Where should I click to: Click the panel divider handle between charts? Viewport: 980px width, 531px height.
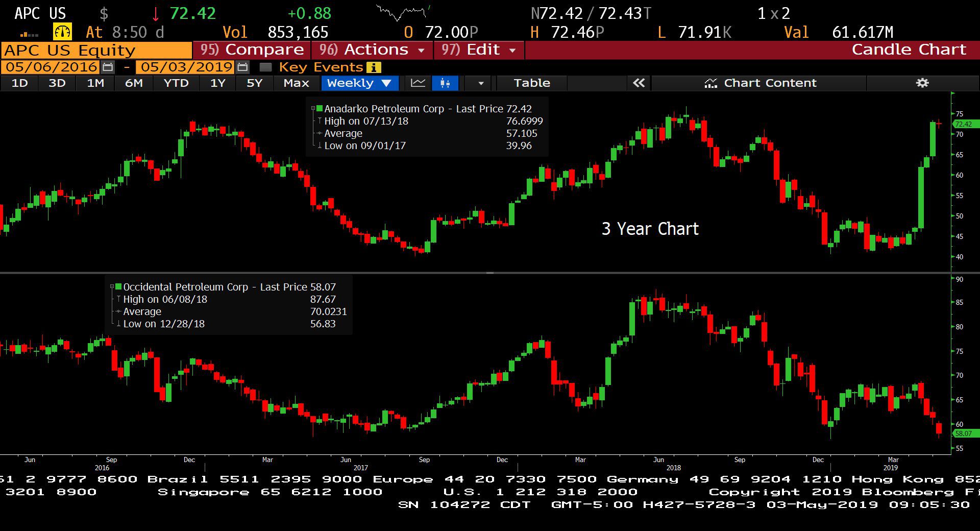click(490, 273)
